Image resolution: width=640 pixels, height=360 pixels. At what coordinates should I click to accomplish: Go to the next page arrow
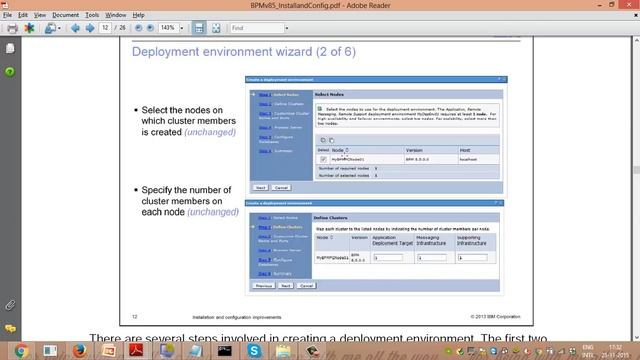90,28
